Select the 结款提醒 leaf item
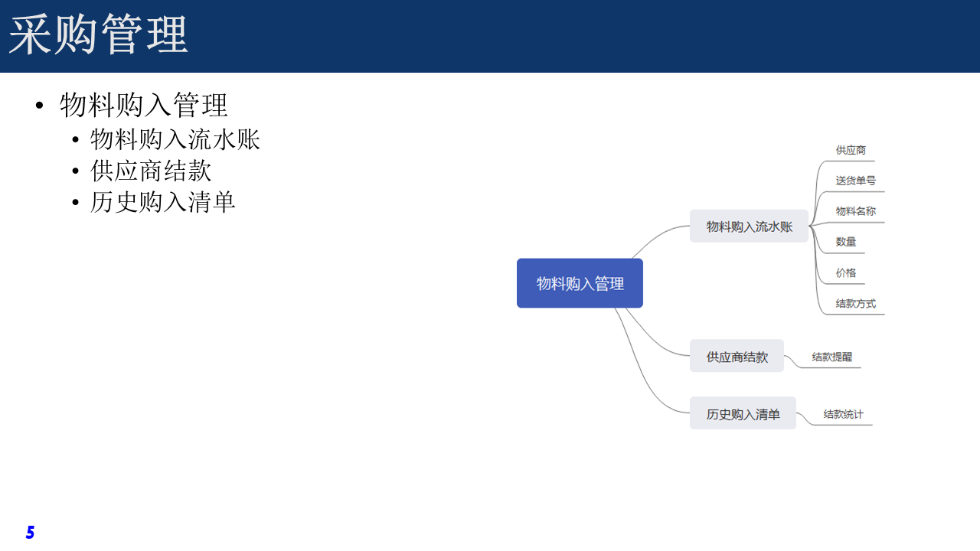Image resolution: width=980 pixels, height=551 pixels. pyautogui.click(x=831, y=357)
